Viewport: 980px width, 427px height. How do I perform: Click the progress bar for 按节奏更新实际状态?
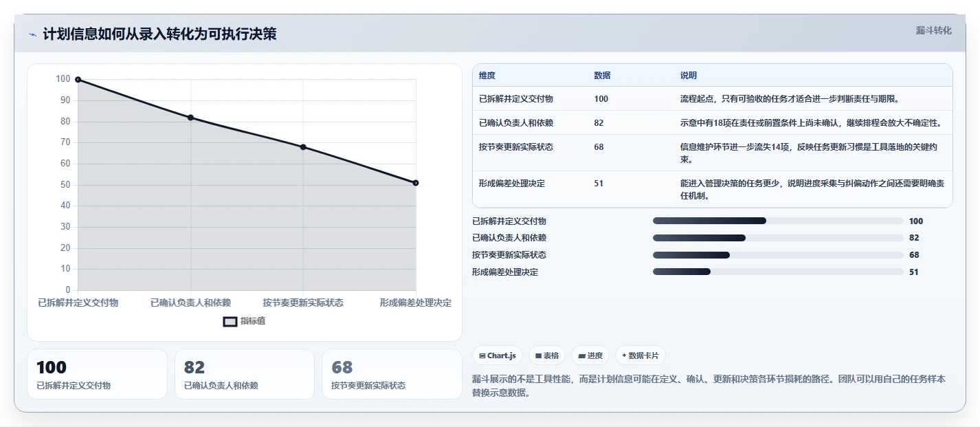point(778,255)
